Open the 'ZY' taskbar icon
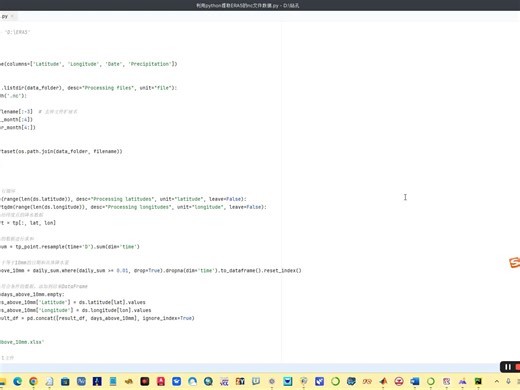520x390 pixels. [x=240, y=381]
